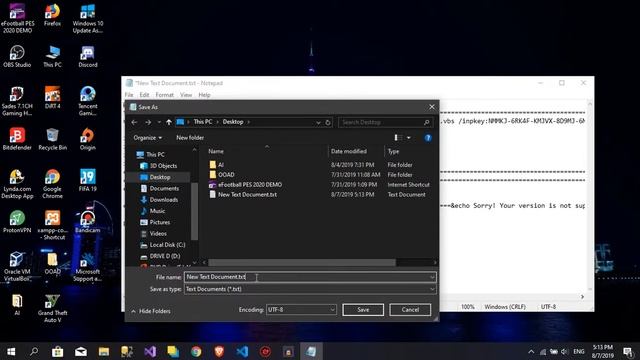Launch OBS Studio from desktop
This screenshot has width=640, height=360.
pyautogui.click(x=17, y=56)
